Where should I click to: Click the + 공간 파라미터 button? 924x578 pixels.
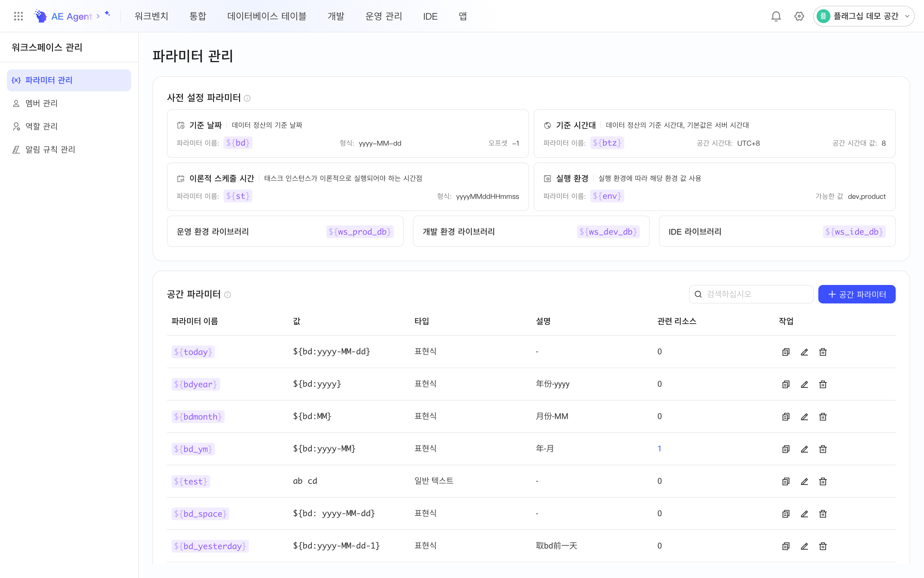click(856, 294)
